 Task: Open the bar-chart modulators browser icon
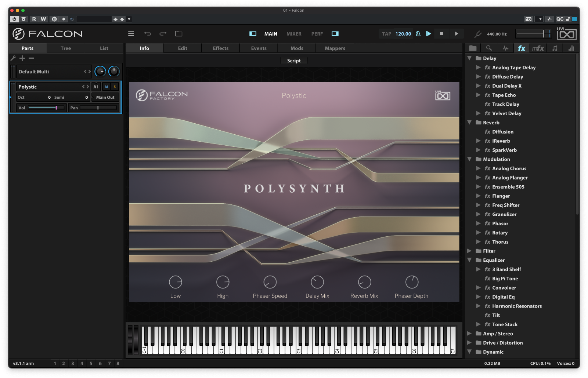click(x=571, y=48)
